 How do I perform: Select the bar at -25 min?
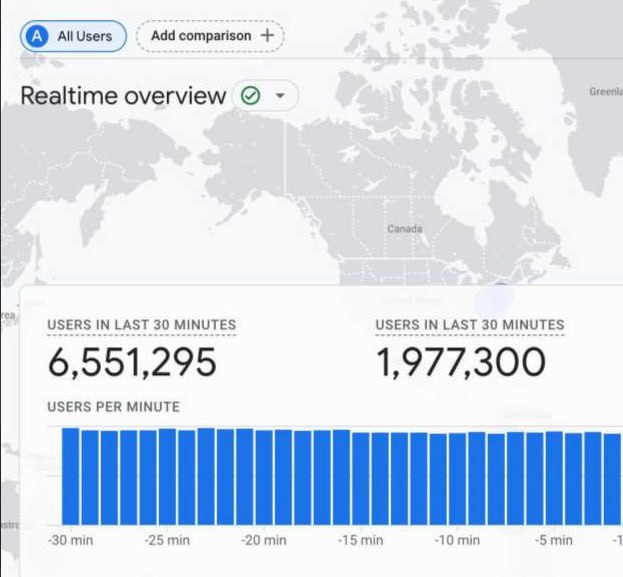167,476
